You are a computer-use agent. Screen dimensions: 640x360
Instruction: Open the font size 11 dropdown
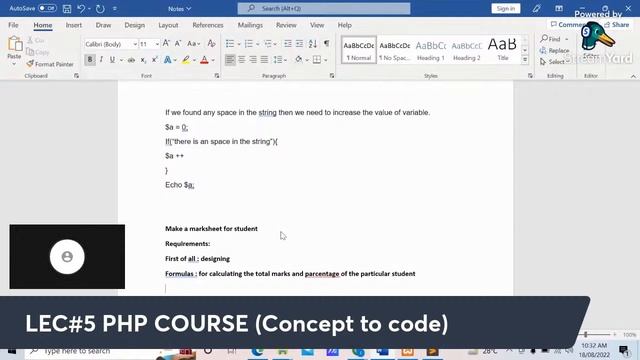[x=157, y=44]
